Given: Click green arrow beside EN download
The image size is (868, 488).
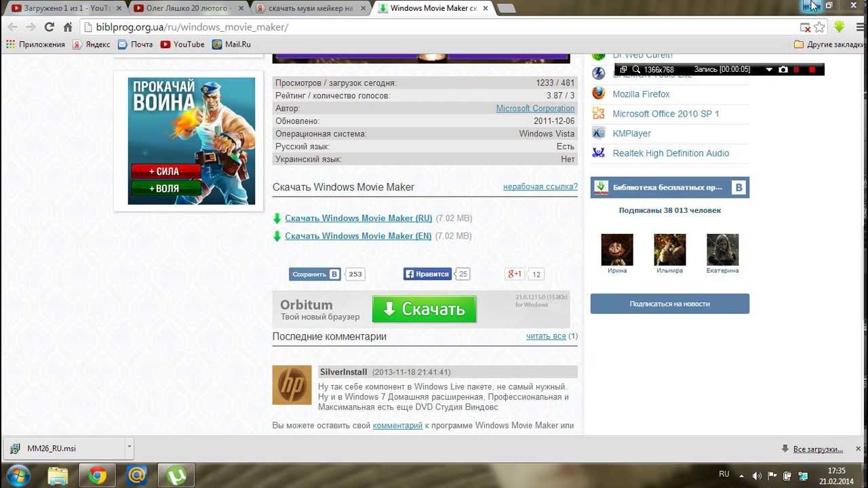Looking at the screenshot, I should pos(277,237).
